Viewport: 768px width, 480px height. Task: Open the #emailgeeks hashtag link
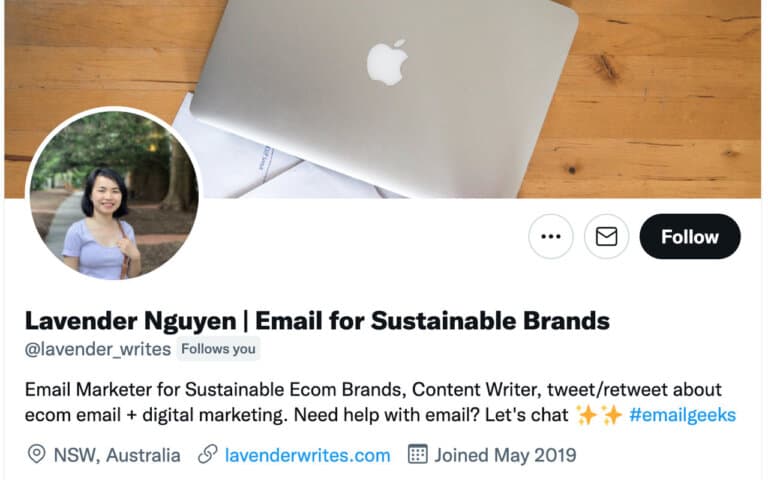point(682,414)
